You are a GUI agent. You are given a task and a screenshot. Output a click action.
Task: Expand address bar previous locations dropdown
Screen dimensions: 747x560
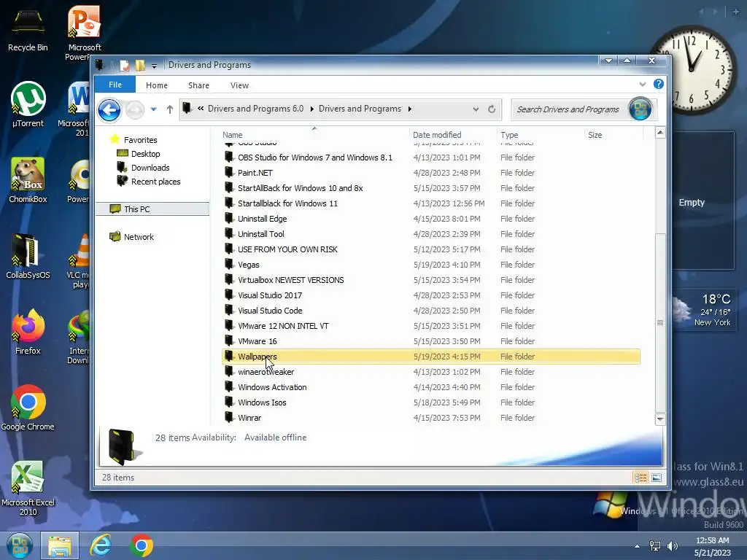476,109
